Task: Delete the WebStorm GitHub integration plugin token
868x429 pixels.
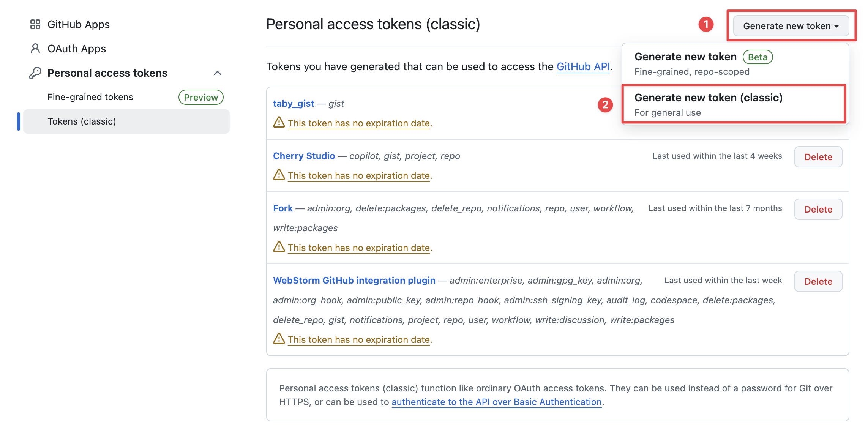Action: (818, 281)
